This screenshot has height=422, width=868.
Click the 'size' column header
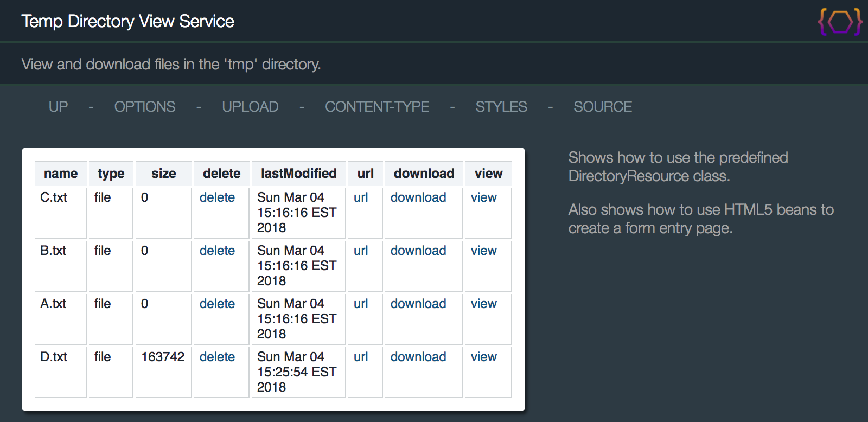point(164,174)
